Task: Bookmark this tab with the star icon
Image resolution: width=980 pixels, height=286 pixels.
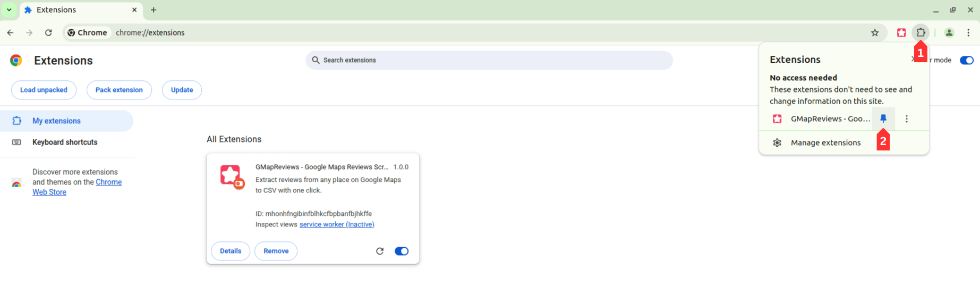Action: click(875, 32)
